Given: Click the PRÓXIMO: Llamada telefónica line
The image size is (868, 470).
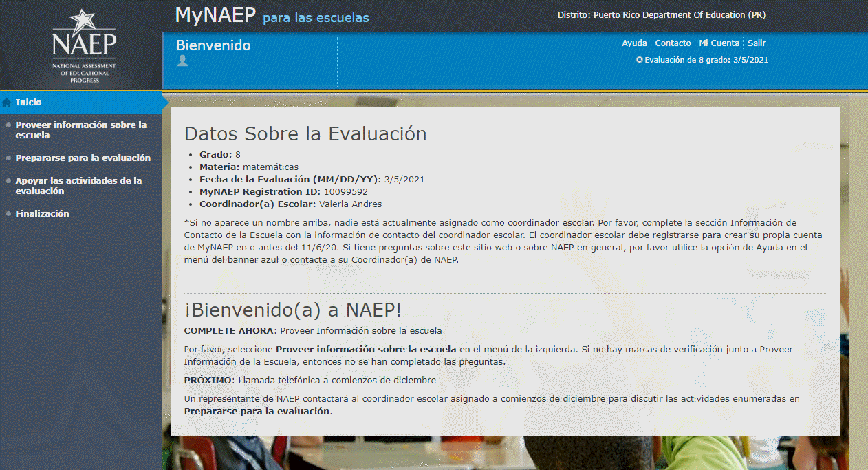Looking at the screenshot, I should pyautogui.click(x=310, y=380).
